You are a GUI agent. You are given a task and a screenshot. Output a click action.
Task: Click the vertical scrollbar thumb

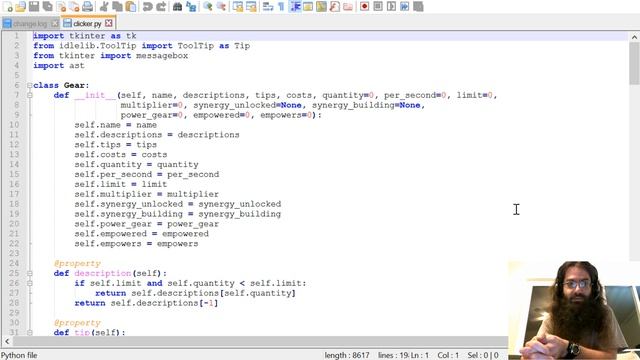point(634,63)
